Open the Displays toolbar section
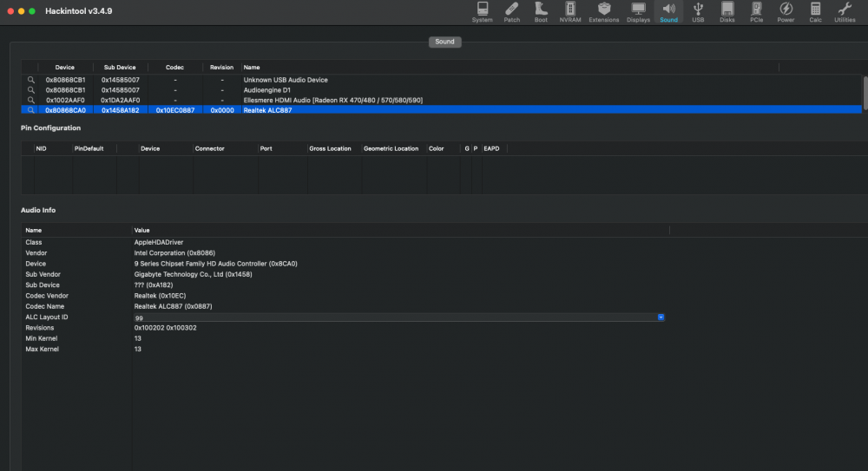 tap(638, 11)
